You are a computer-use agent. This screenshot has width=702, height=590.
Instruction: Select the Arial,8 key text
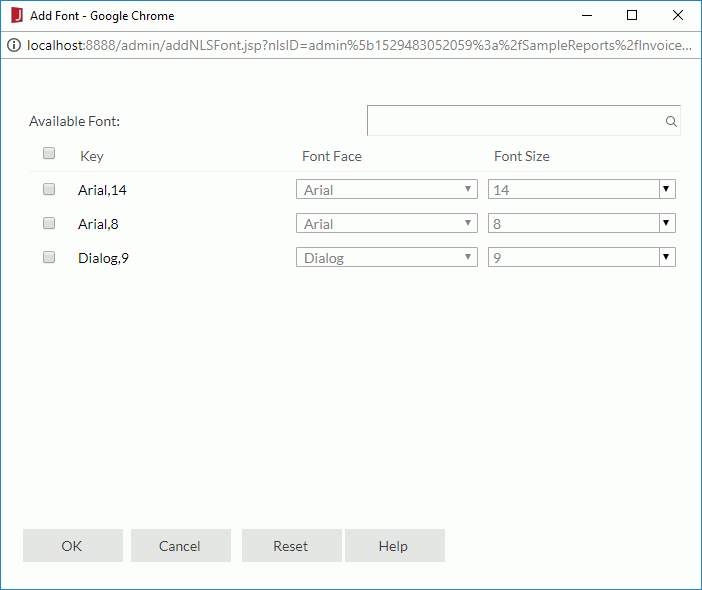pyautogui.click(x=98, y=224)
